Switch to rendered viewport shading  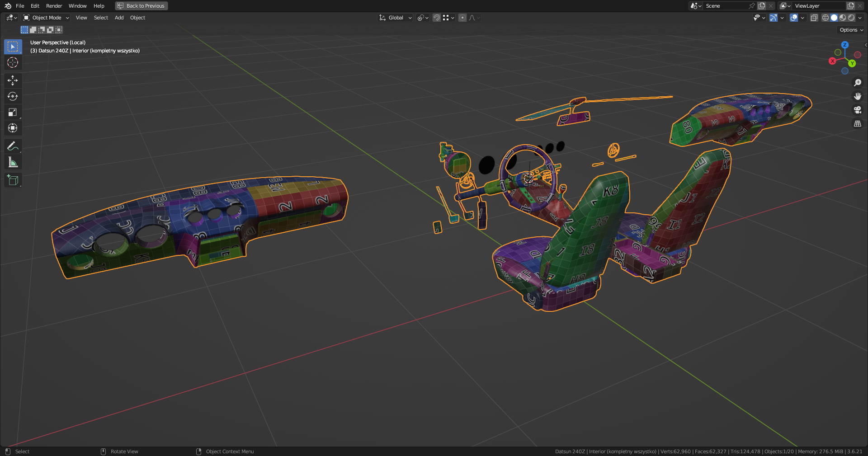pyautogui.click(x=851, y=18)
